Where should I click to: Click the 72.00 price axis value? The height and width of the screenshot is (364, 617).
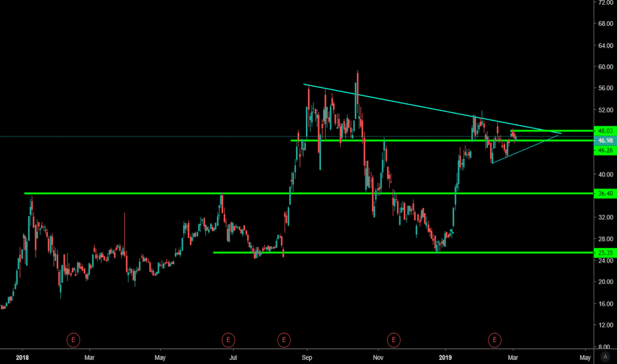[x=606, y=3]
